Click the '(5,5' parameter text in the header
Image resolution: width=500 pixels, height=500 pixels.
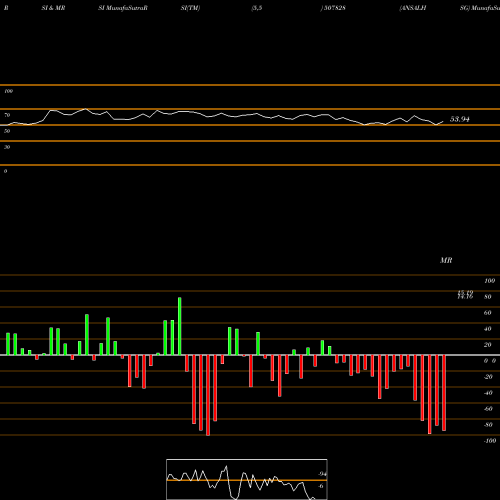pos(257,8)
